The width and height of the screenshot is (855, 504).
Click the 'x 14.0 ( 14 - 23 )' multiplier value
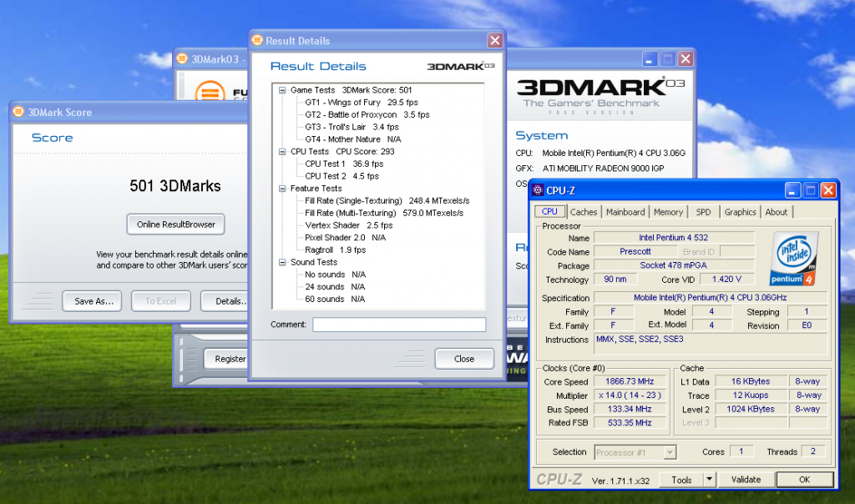click(630, 395)
